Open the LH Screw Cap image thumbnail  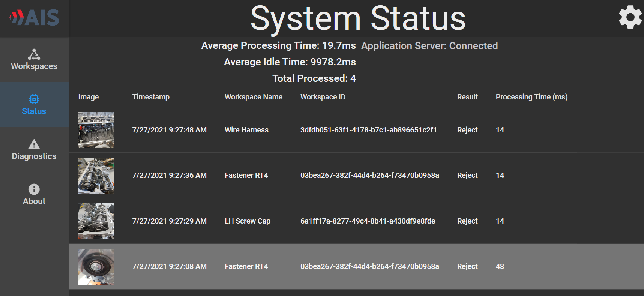[x=96, y=221]
